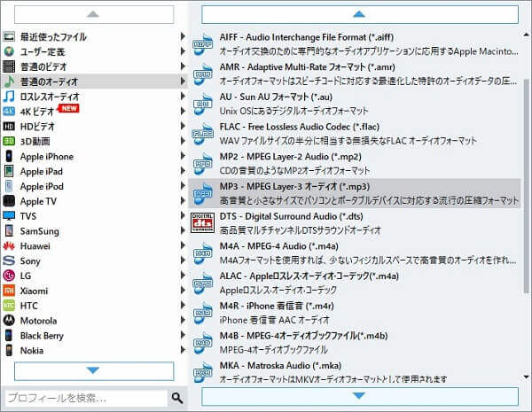The width and height of the screenshot is (532, 412).
Task: Select DTS - Digital Surround Audio entry
Action: (x=355, y=223)
